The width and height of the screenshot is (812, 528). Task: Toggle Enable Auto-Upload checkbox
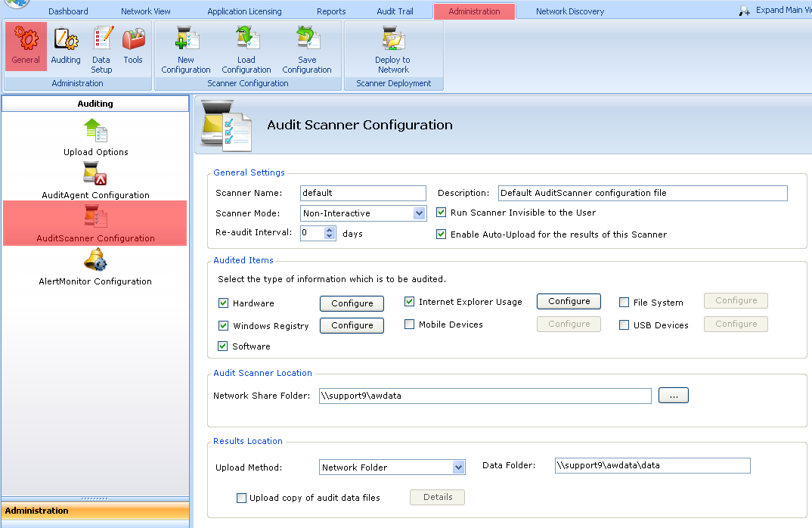442,234
